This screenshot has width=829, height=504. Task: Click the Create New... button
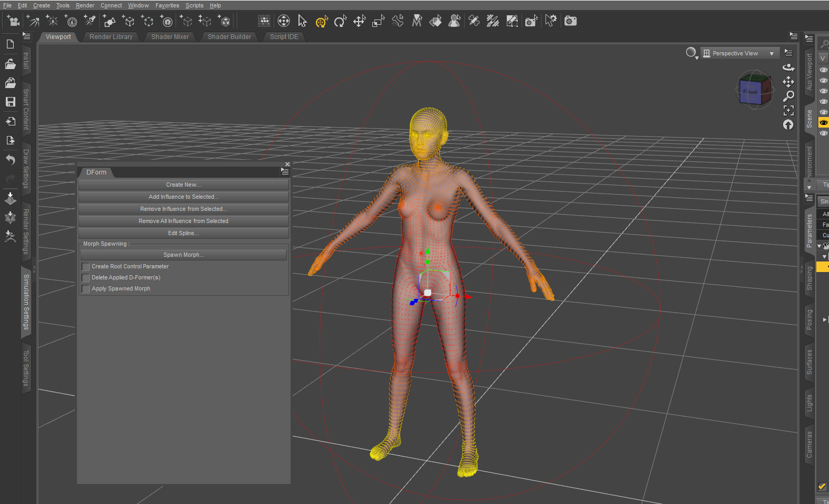coord(184,185)
